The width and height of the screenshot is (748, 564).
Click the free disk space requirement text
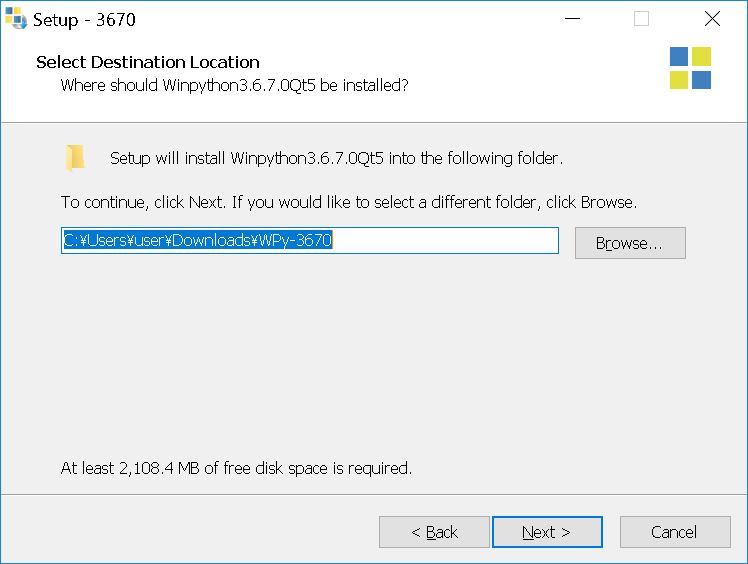click(x=236, y=468)
